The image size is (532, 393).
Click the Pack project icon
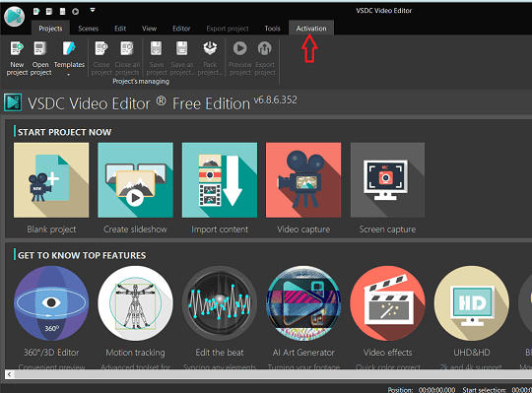tap(210, 48)
